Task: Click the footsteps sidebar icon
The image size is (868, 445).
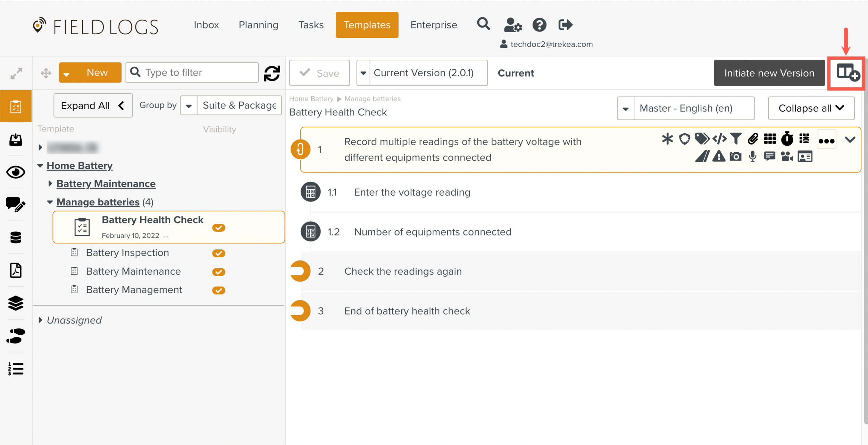Action: pos(16,336)
